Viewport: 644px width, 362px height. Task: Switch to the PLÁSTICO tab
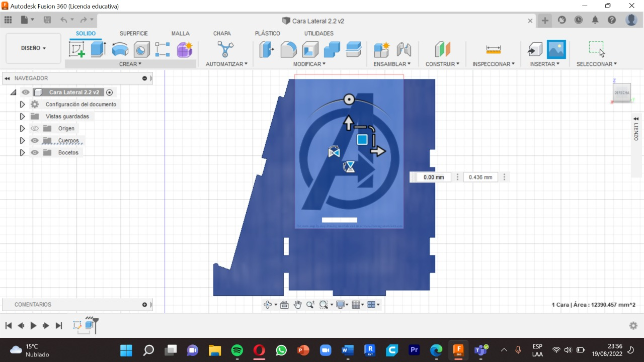tap(268, 33)
